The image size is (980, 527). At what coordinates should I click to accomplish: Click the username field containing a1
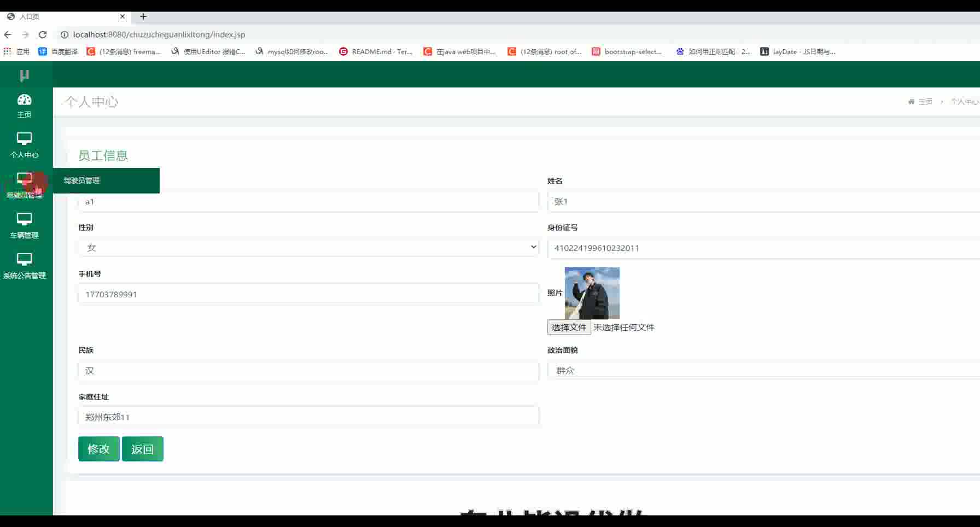(x=308, y=202)
